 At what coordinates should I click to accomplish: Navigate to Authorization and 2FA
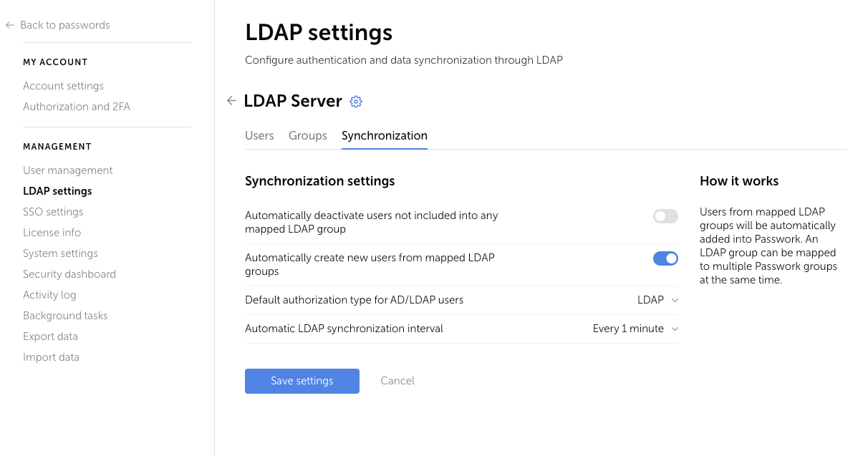(x=76, y=106)
